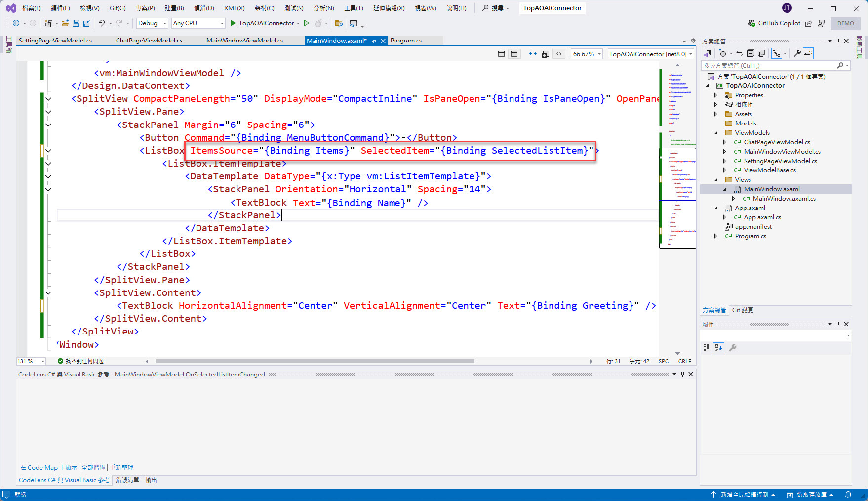868x501 pixels.
Task: Click the Open File folder icon
Action: (x=65, y=23)
